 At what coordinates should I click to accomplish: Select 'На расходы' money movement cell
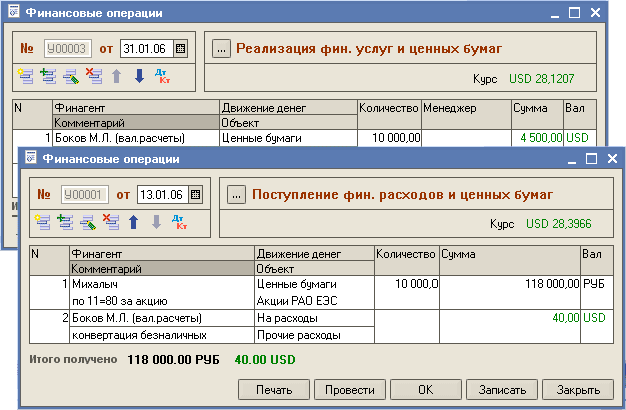(x=315, y=318)
